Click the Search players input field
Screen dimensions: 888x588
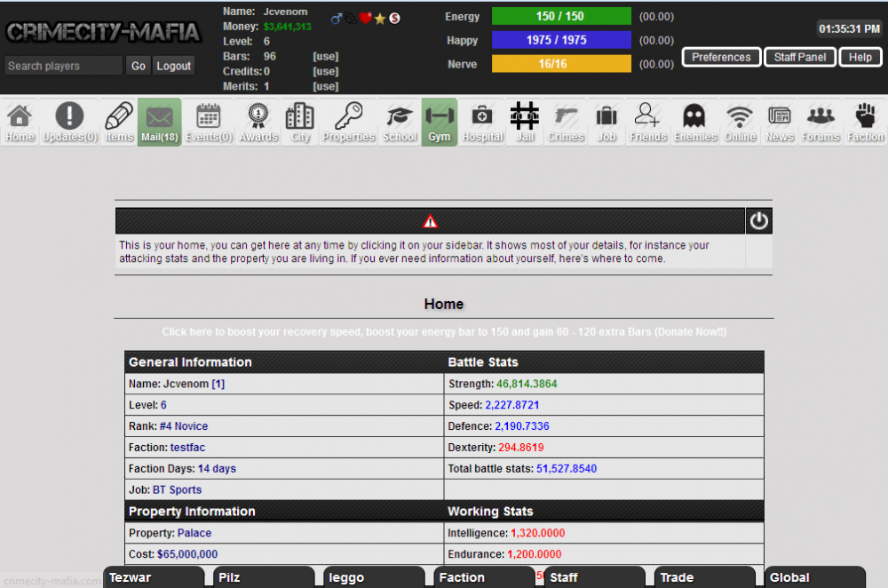63,66
